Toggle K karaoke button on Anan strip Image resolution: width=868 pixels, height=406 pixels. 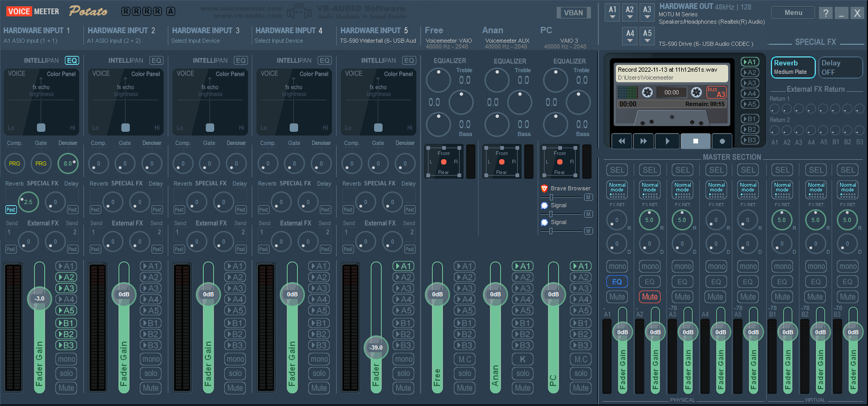(x=523, y=359)
